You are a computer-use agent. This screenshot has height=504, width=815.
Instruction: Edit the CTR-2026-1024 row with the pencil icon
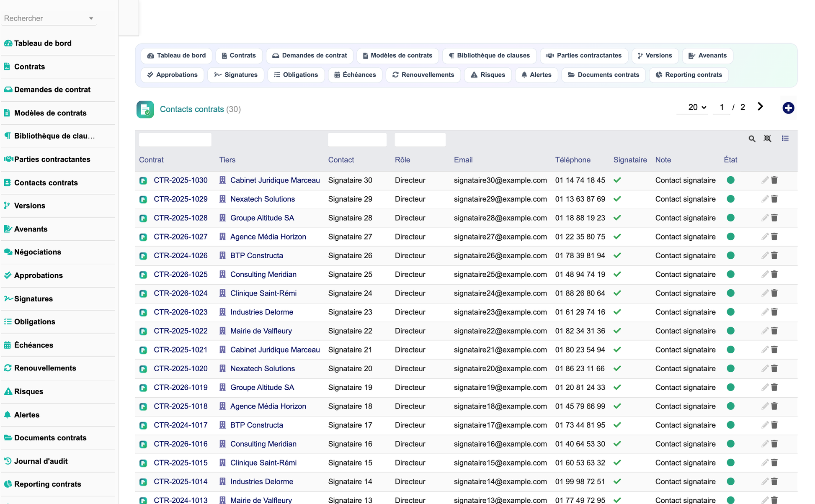coord(765,293)
